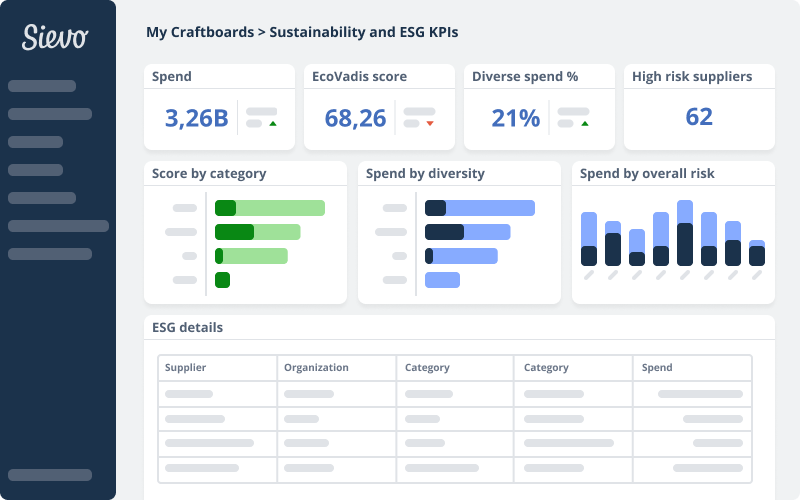
Task: Click the 68,26 EcoVadis score value
Action: [x=355, y=118]
